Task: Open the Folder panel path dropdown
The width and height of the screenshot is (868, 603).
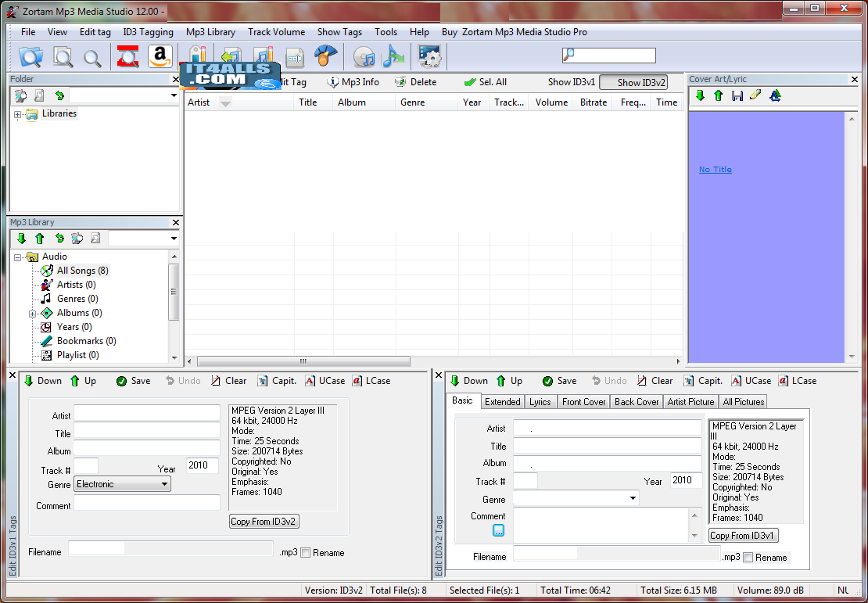Action: click(x=174, y=95)
